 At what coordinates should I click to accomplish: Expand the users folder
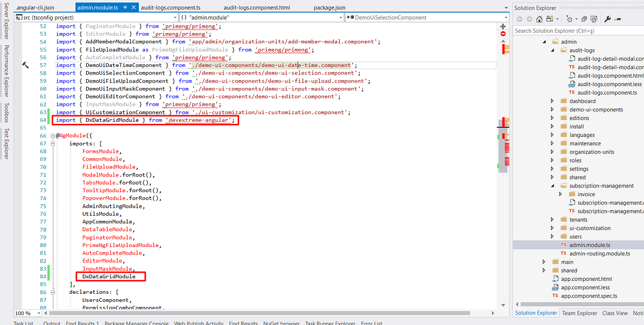552,236
